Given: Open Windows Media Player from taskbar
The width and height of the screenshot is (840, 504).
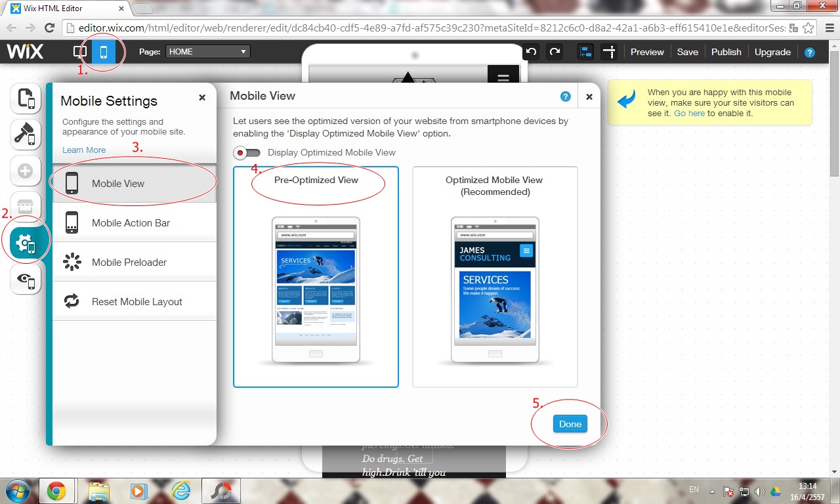Looking at the screenshot, I should (139, 491).
